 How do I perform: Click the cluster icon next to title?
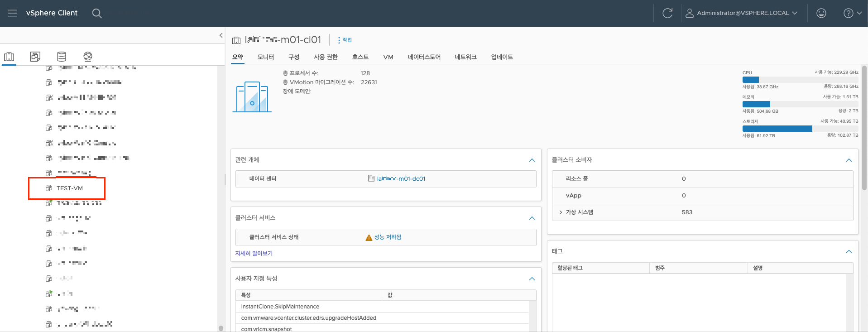click(x=236, y=40)
